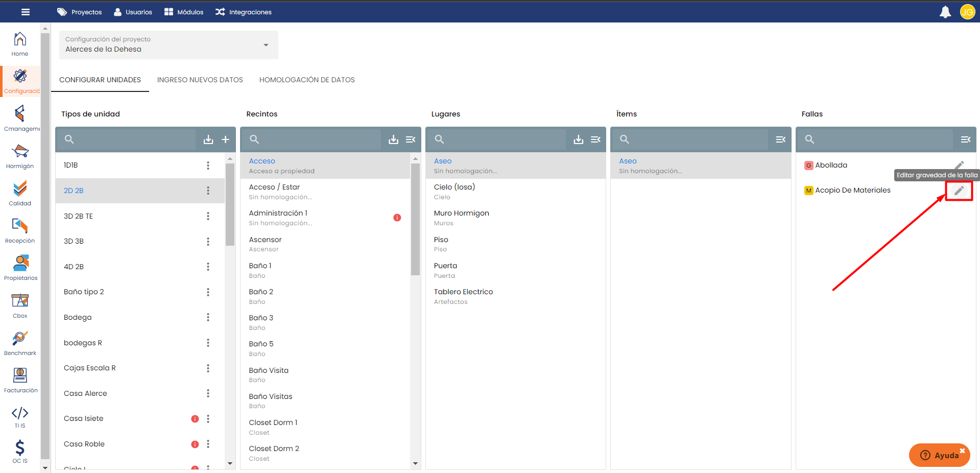Switch to Ingreso Nuevos Datos tab
This screenshot has width=980, height=473.
(200, 80)
